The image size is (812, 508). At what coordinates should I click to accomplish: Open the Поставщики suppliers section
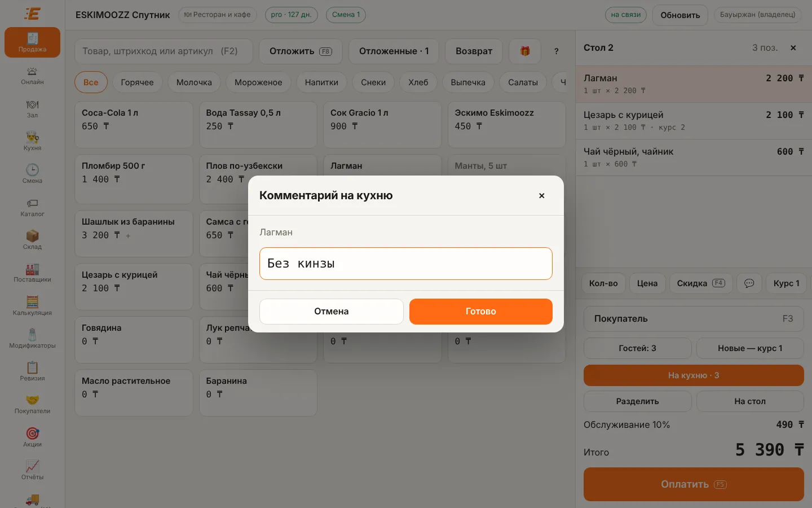click(x=32, y=273)
